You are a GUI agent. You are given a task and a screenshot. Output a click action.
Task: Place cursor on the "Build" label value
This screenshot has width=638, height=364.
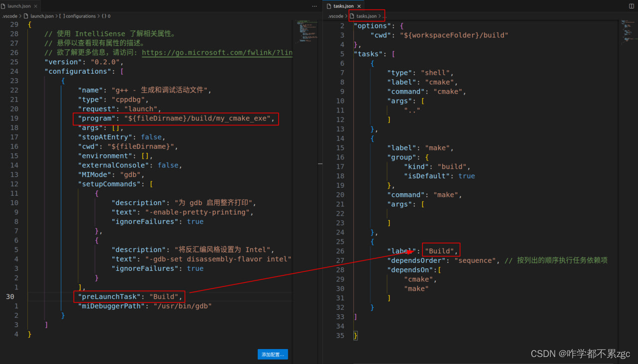pos(440,250)
